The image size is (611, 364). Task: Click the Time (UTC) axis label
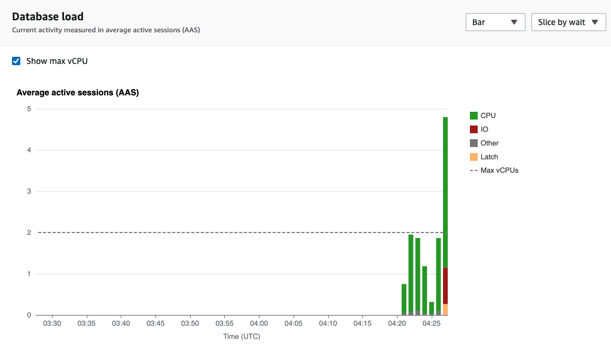(242, 336)
